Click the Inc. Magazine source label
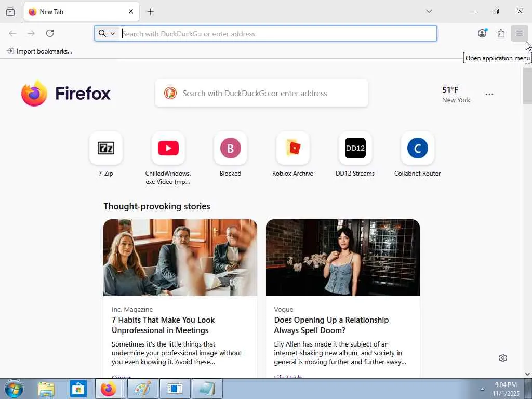The width and height of the screenshot is (532, 399). (x=132, y=310)
